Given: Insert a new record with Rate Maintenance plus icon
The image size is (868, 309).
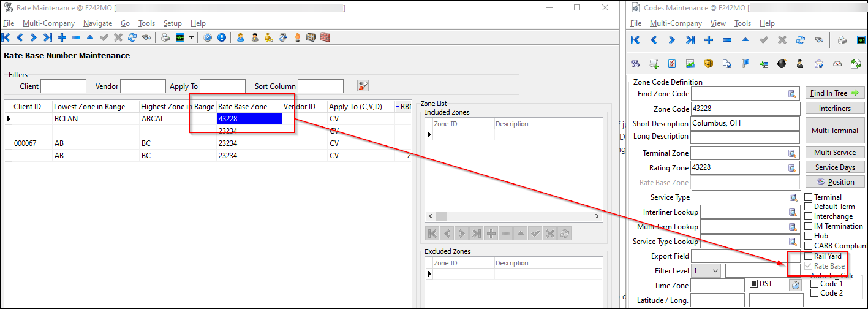Looking at the screenshot, I should [62, 37].
